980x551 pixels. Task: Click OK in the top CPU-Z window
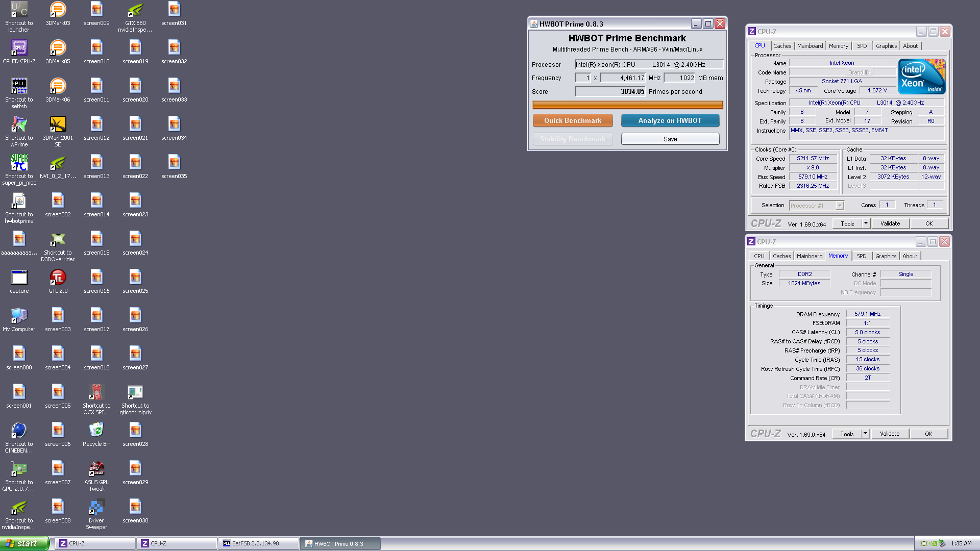[x=929, y=223]
